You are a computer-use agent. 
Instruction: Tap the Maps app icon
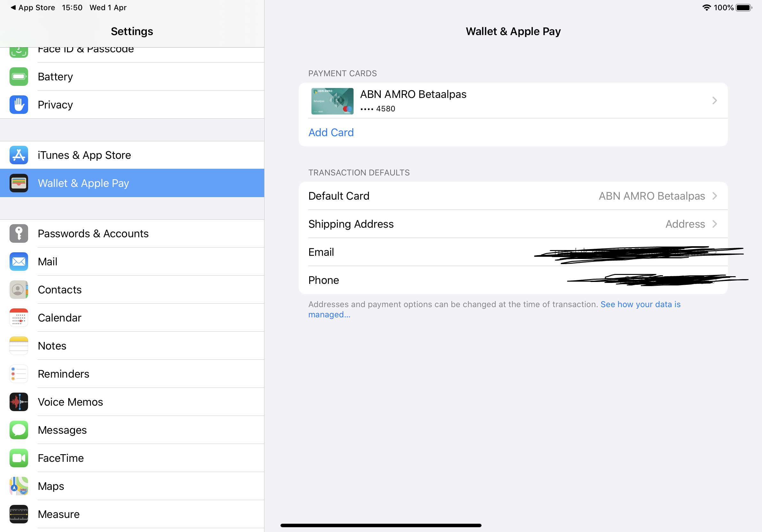(x=19, y=486)
